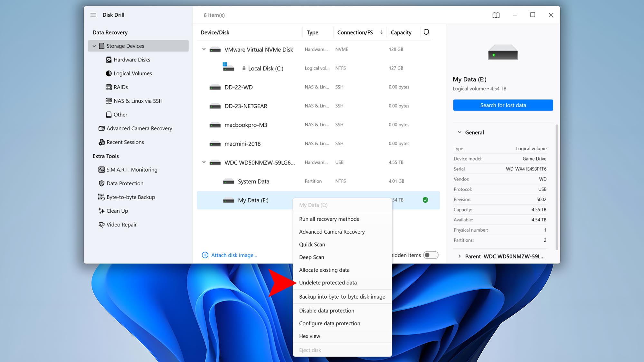Open Advanced Camera Recovery in the sidebar
Viewport: 644px width, 362px height.
(135, 128)
